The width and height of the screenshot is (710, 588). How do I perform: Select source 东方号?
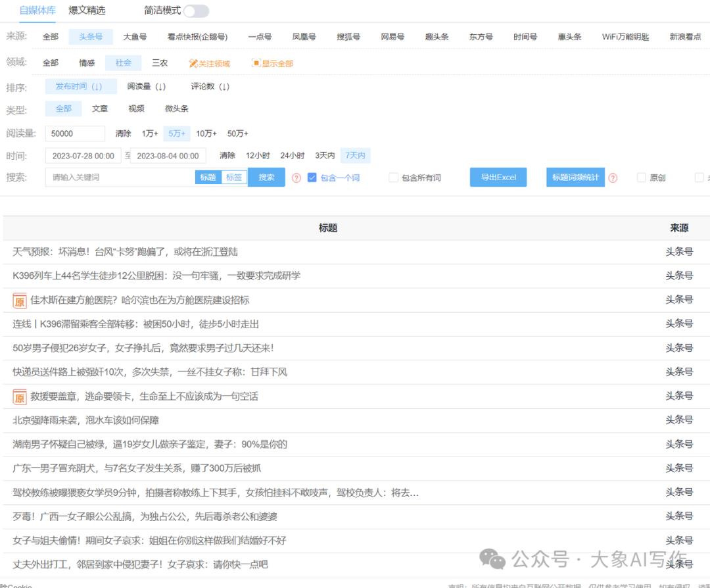click(x=481, y=37)
